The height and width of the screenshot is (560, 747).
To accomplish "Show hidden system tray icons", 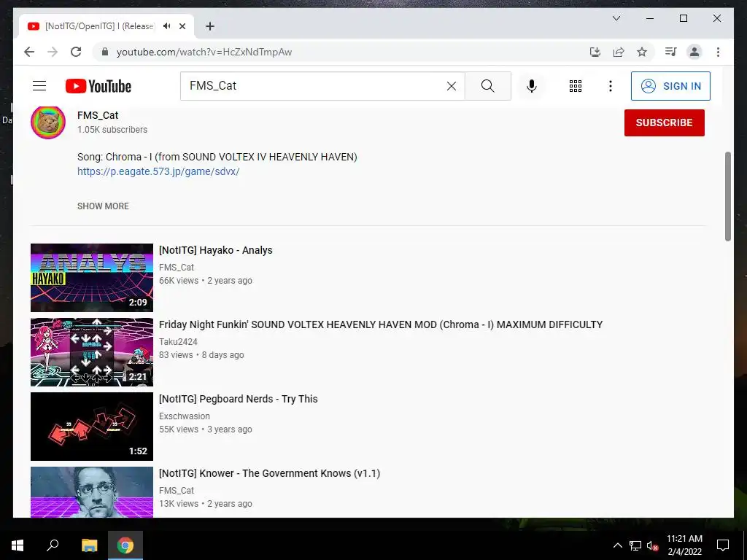I will click(x=617, y=545).
